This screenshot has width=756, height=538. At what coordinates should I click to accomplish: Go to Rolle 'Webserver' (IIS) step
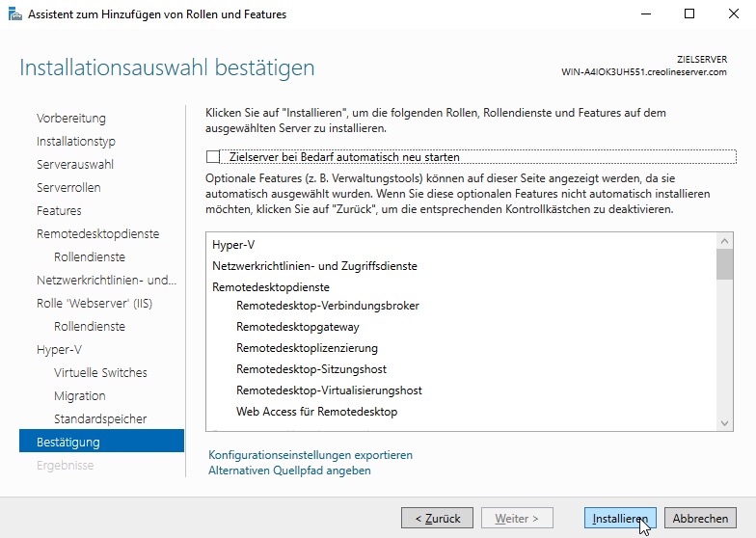coord(94,303)
